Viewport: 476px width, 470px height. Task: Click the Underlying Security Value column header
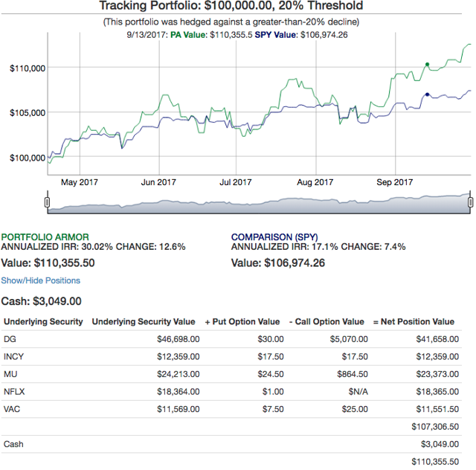(x=144, y=321)
